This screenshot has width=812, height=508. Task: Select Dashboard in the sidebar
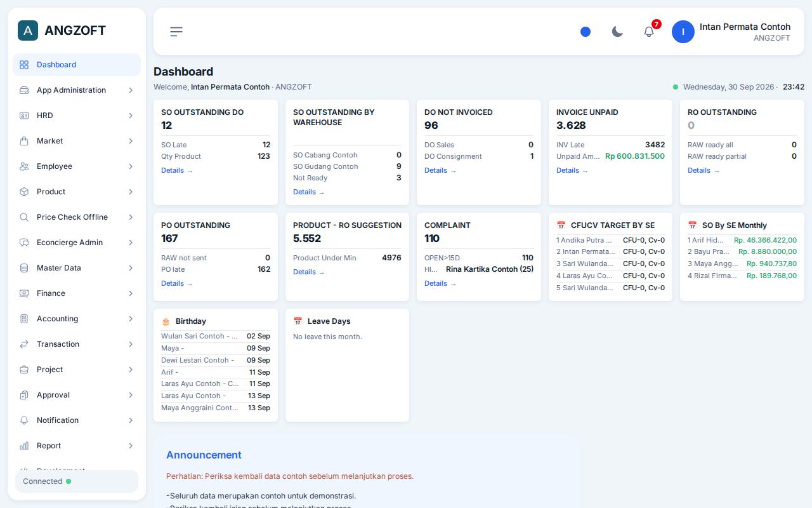point(77,65)
